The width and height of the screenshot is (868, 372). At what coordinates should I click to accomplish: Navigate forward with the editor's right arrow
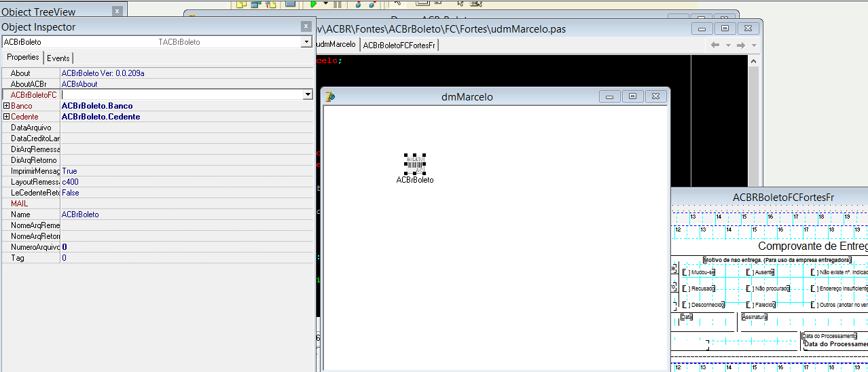[741, 45]
